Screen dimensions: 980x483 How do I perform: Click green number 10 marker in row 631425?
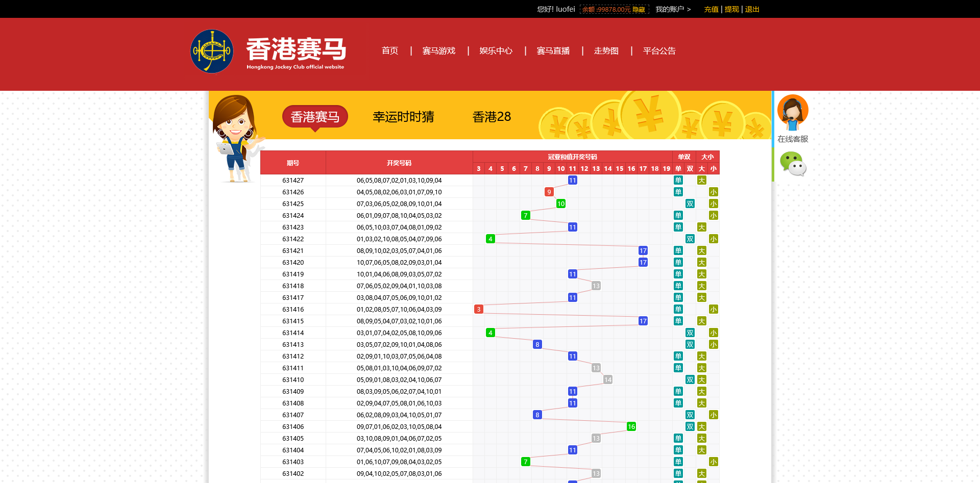point(560,204)
